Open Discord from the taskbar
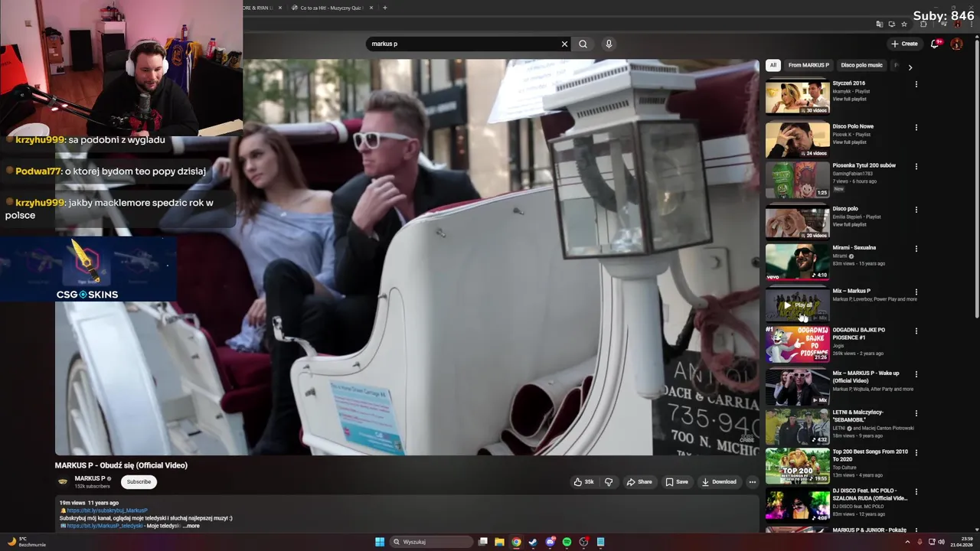This screenshot has height=551, width=980. pos(550,542)
